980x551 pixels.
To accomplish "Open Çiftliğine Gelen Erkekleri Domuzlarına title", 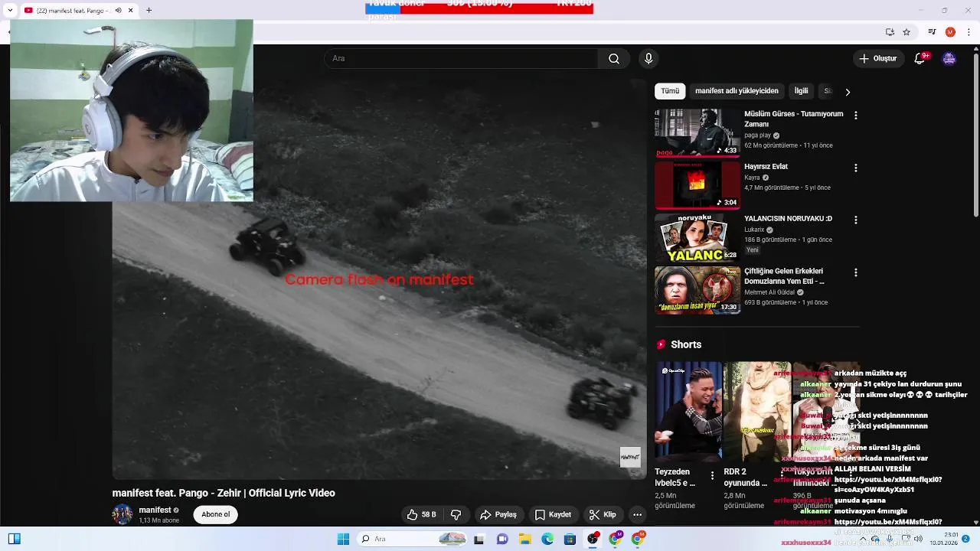I will point(784,276).
